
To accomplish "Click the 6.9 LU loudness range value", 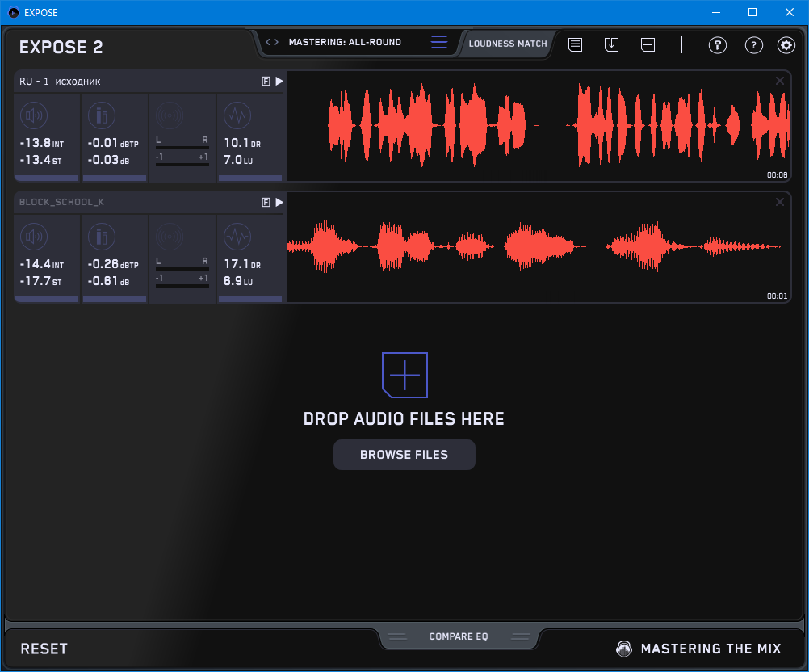I will coord(238,281).
